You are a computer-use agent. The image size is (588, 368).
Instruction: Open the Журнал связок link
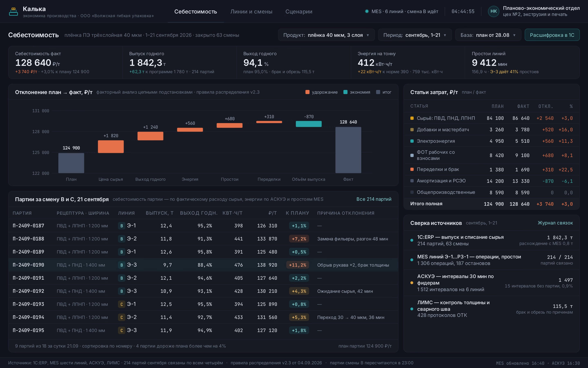pyautogui.click(x=555, y=223)
